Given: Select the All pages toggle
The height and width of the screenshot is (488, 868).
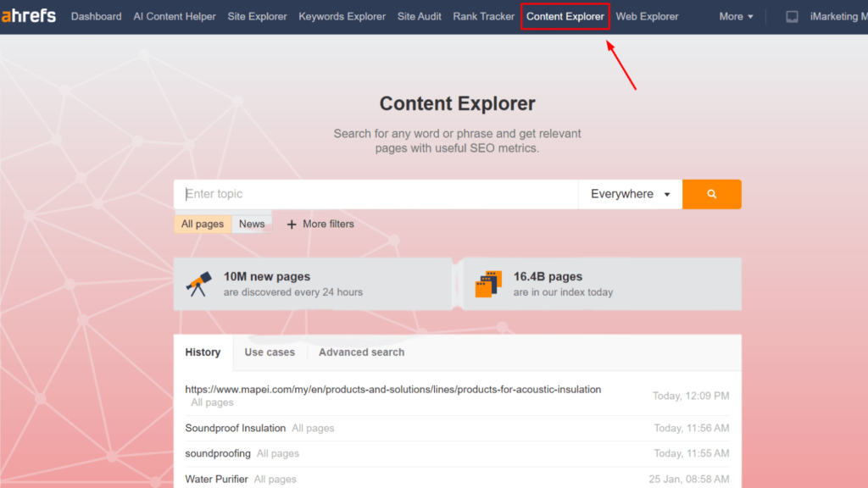Looking at the screenshot, I should coord(203,224).
